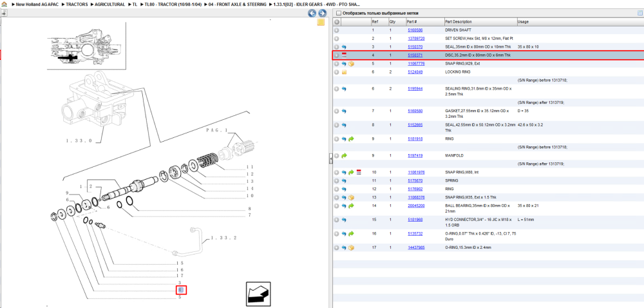Viewport: 644px width, 308px height.
Task: Go to the home page icon
Action: pos(5,4)
